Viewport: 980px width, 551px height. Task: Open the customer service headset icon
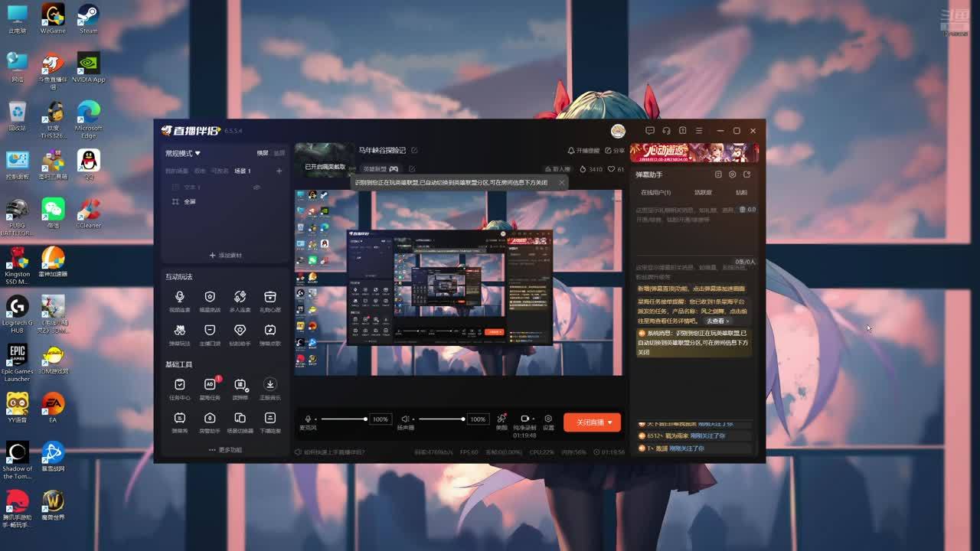coord(666,131)
